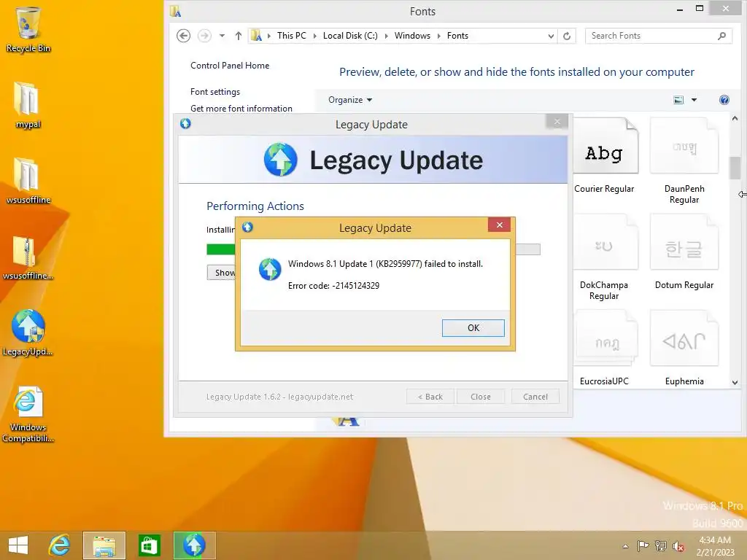
Task: Click Cancel in Legacy Update installer
Action: point(535,397)
